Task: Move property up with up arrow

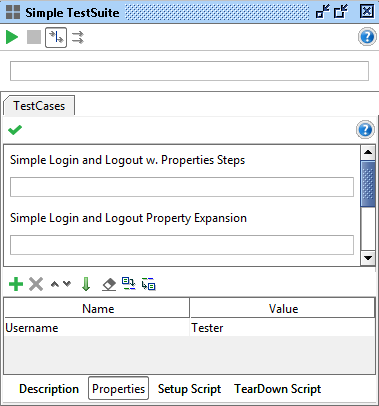Action: click(55, 284)
